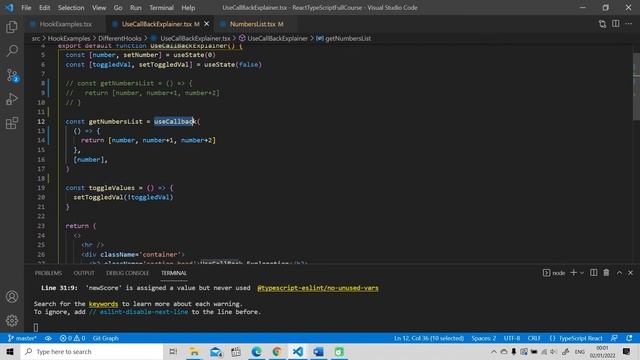Screen dimensions: 640x360
Task: Show errors and warnings count in status bar
Action: (72, 338)
